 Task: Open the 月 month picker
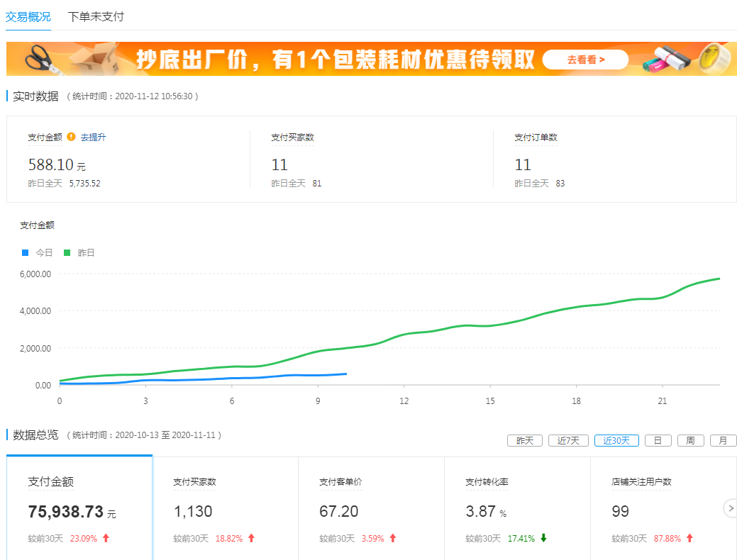coord(723,440)
